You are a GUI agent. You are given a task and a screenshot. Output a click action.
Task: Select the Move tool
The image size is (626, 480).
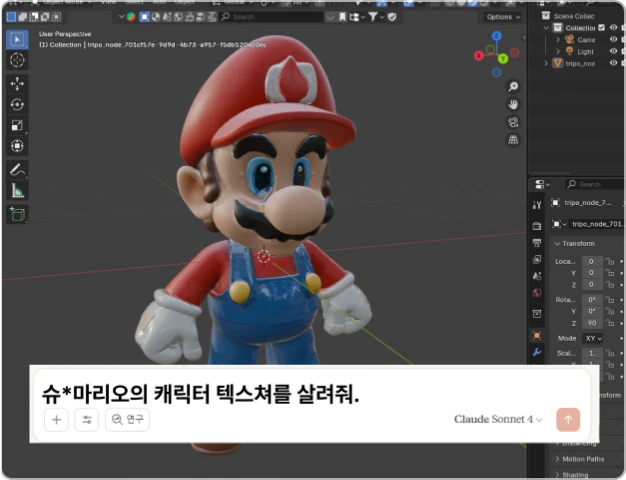[17, 84]
